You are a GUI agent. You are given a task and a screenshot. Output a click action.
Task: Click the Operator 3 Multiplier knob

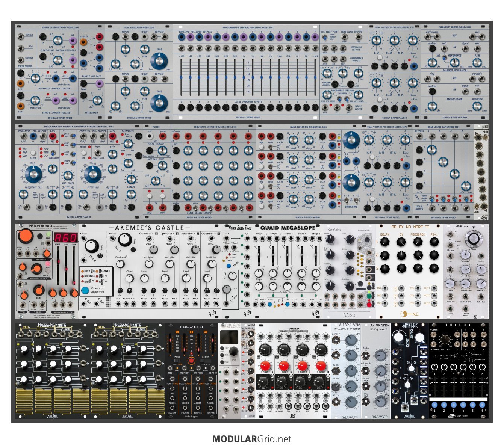[x=190, y=264]
